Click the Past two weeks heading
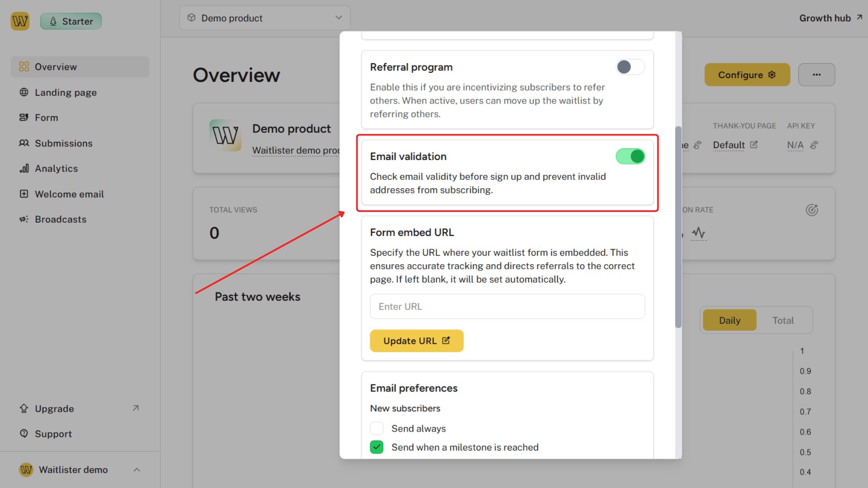868x488 pixels. click(x=257, y=297)
